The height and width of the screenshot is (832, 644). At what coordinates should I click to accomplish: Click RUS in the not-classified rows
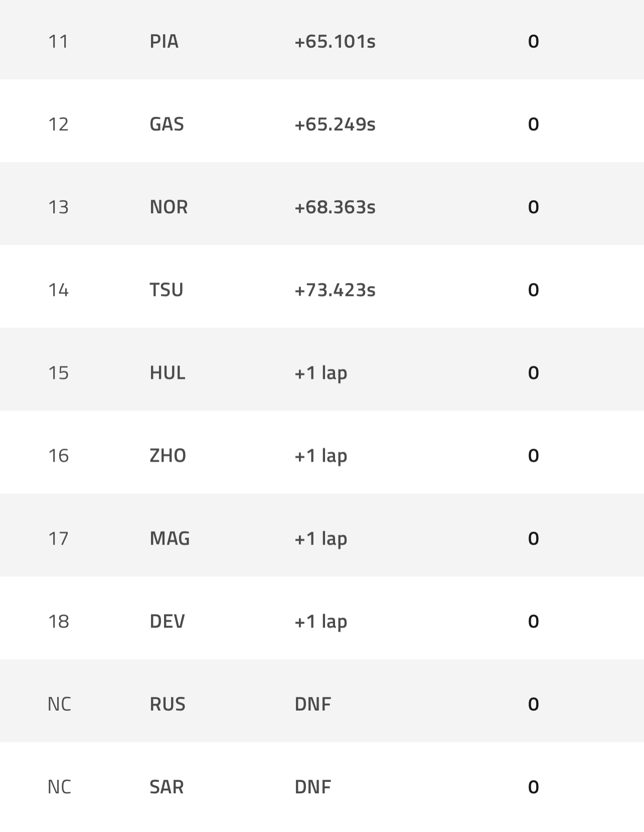[168, 704]
